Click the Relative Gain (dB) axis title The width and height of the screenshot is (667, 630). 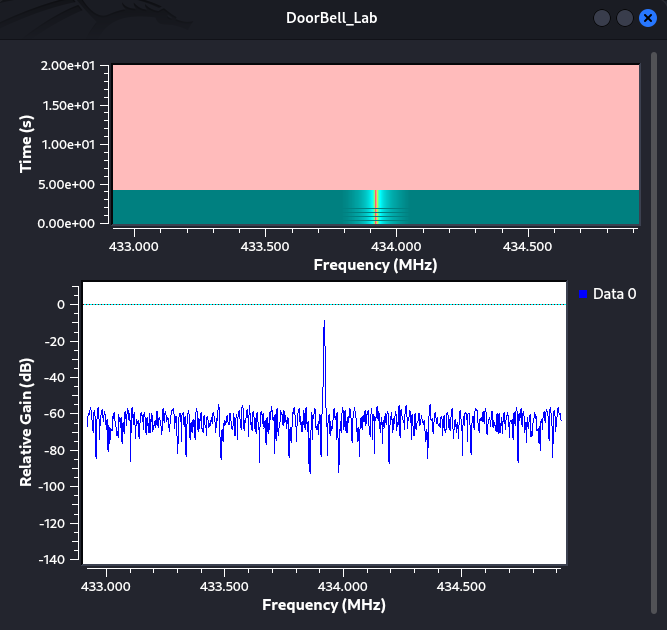pos(26,422)
